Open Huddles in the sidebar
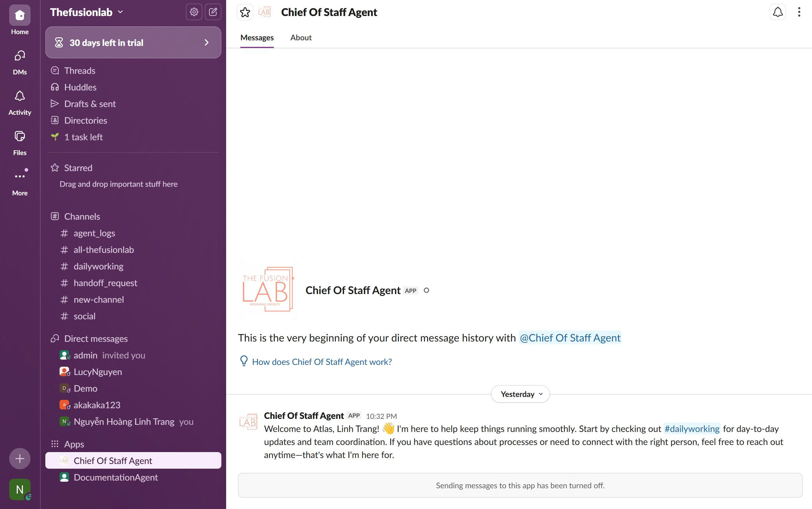Screen dimensions: 812x509 click(133, 87)
